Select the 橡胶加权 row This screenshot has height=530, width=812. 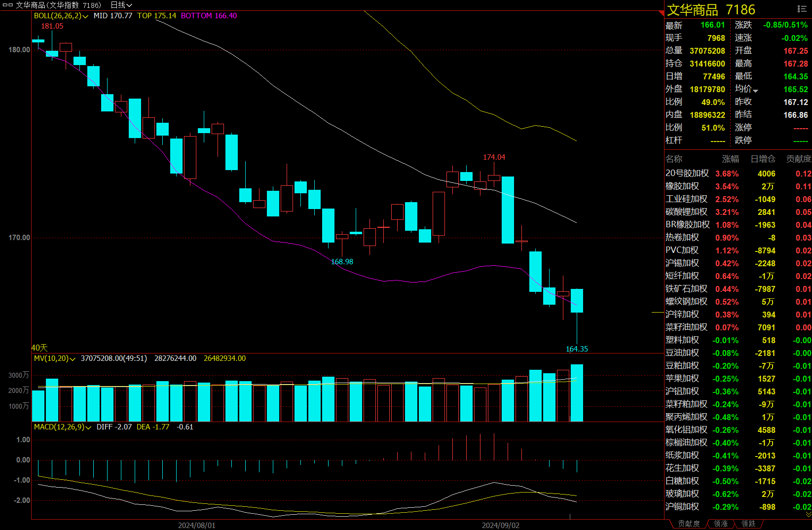[x=738, y=186]
